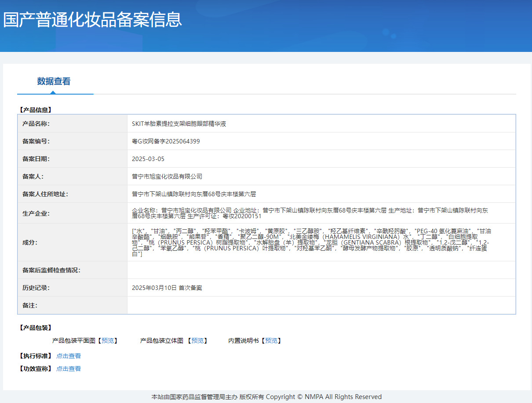532x403 pixels.
Task: Click the 【产品包装】 section heading
Action: coord(35,328)
